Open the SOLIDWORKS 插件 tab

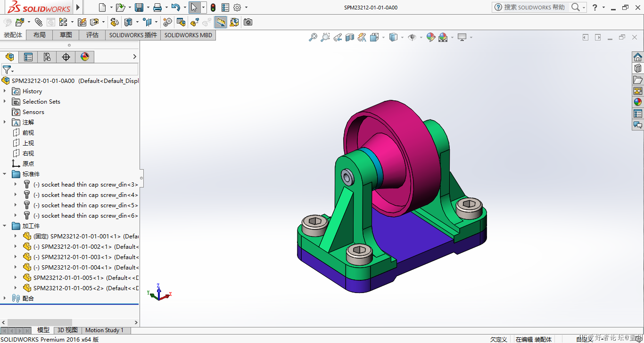tap(133, 35)
